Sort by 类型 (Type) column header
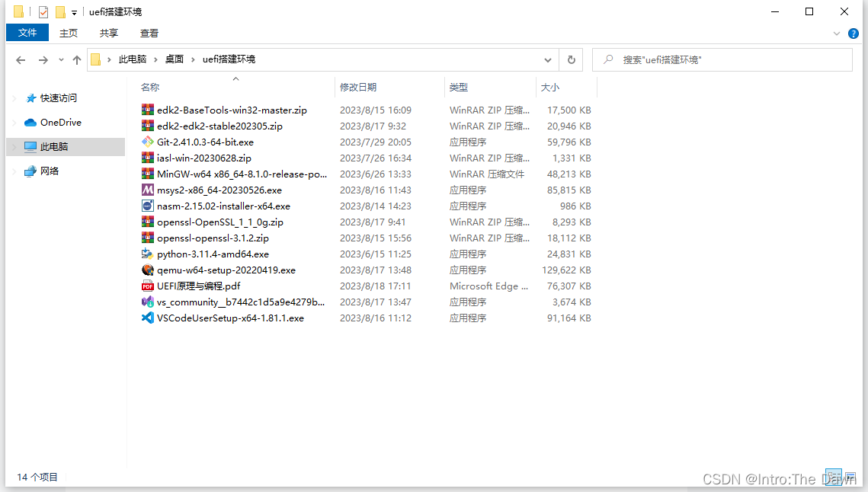The height and width of the screenshot is (492, 868). 458,88
